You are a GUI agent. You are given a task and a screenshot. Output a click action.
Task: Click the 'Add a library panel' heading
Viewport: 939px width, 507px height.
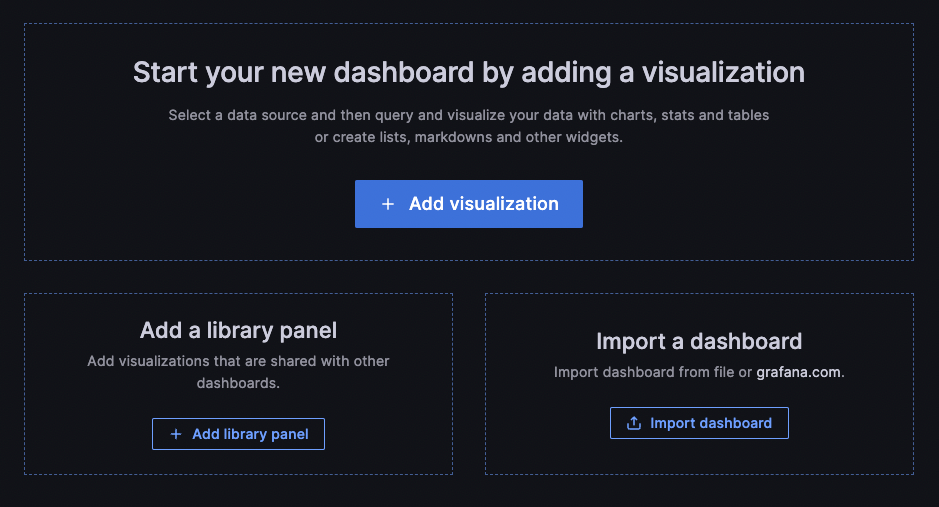[238, 330]
